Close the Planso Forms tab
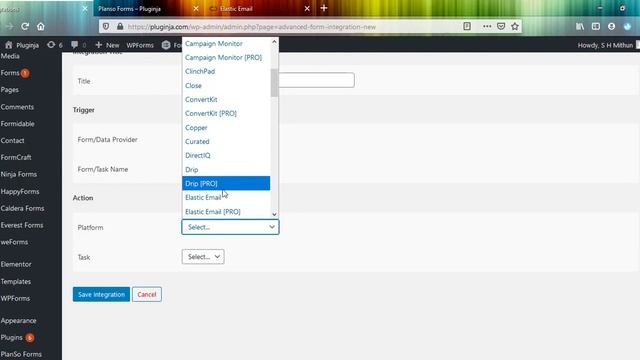The width and height of the screenshot is (640, 360). pyautogui.click(x=196, y=9)
